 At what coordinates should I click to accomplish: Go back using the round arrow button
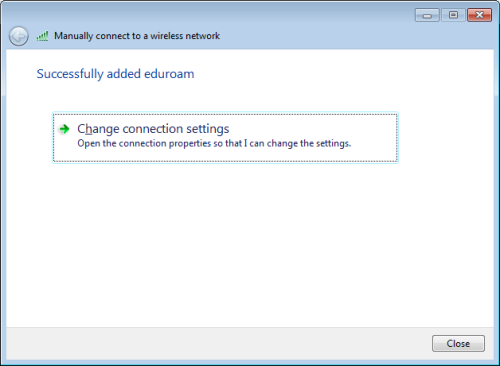tap(19, 36)
